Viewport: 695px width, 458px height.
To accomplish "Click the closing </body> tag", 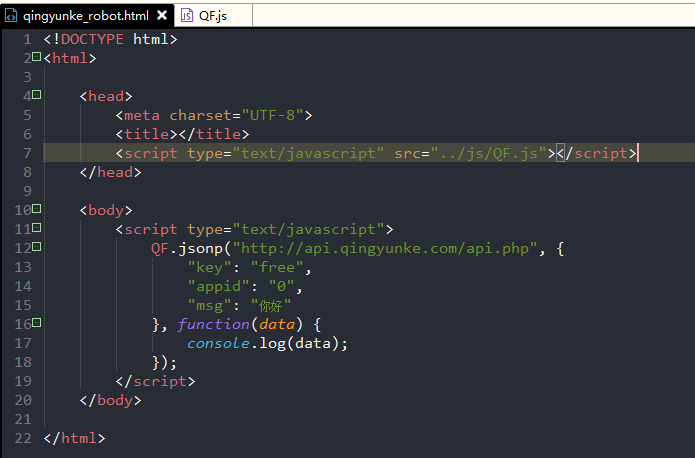I will [111, 401].
